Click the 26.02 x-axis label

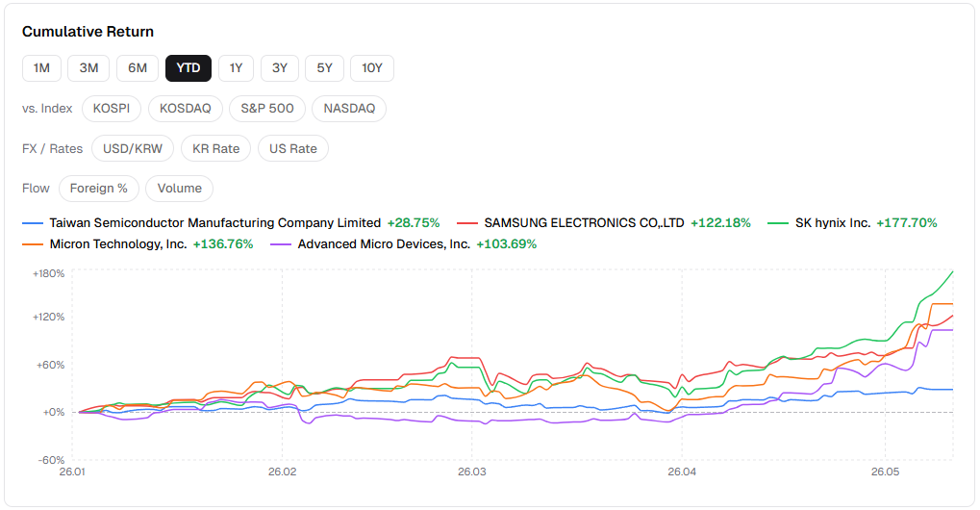(282, 472)
